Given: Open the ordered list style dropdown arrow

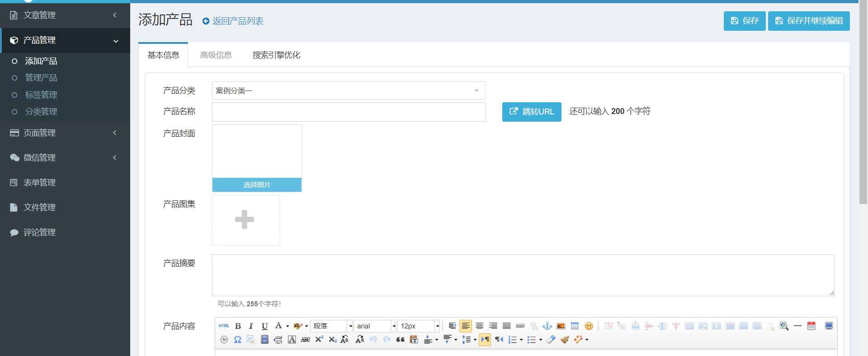Looking at the screenshot, I should pyautogui.click(x=521, y=340).
